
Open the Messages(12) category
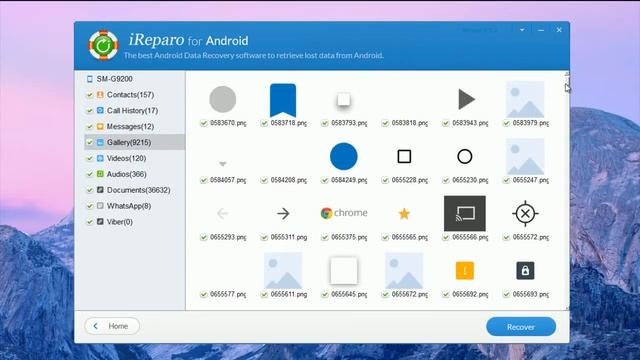pyautogui.click(x=130, y=127)
